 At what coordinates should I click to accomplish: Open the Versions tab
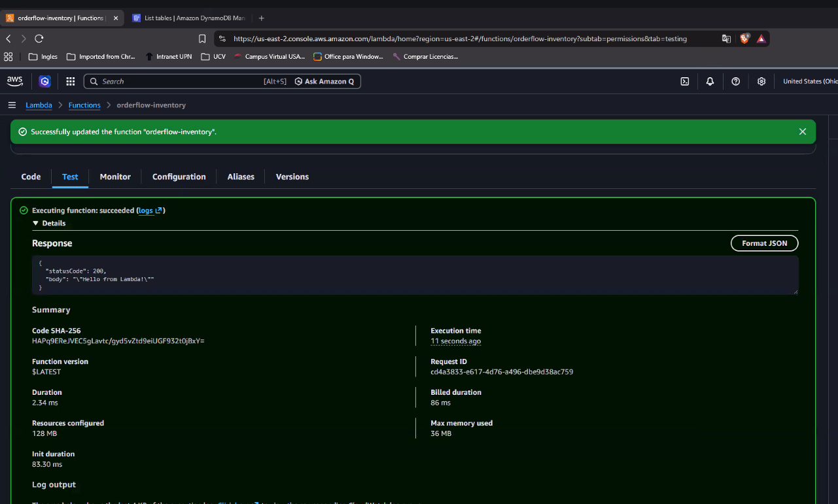coord(292,176)
